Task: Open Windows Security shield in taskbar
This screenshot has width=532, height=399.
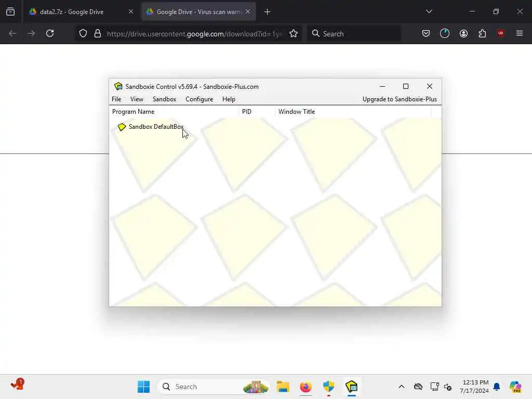Action: (x=329, y=387)
